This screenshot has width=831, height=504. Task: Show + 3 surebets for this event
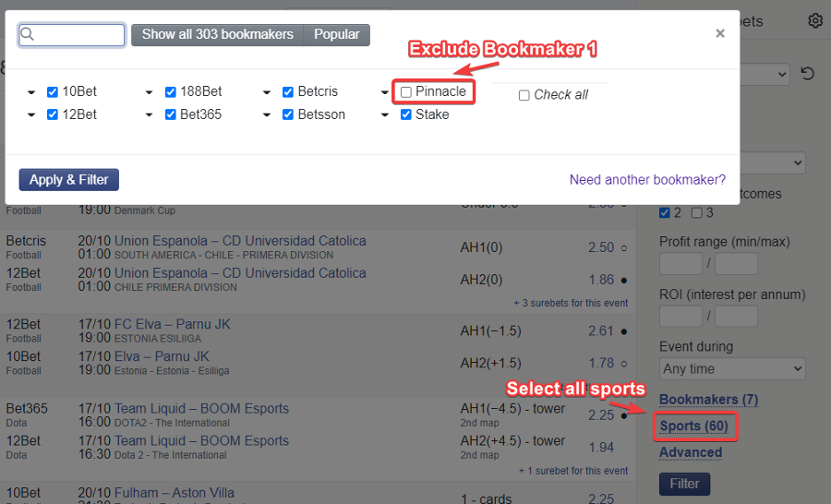[571, 303]
